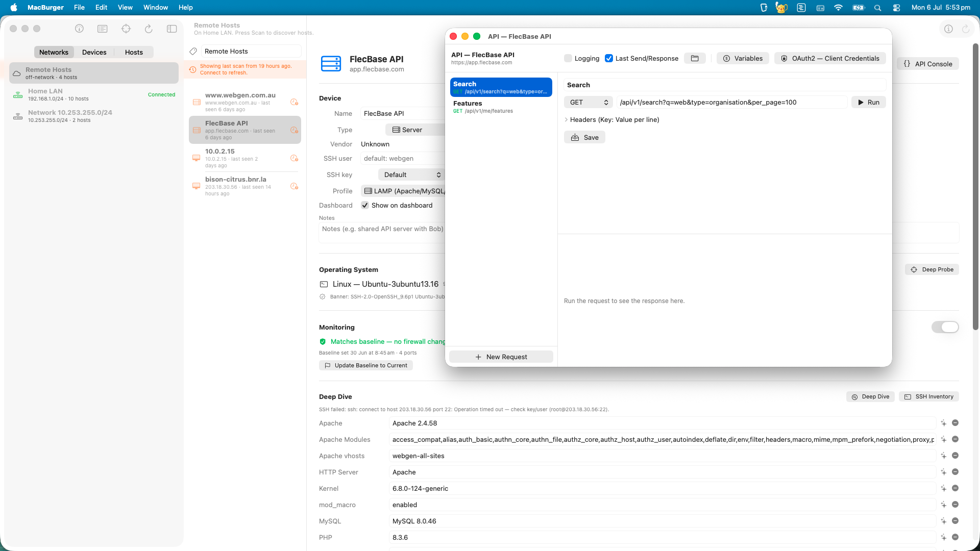Open the Profile LAMP dropdown

(403, 191)
